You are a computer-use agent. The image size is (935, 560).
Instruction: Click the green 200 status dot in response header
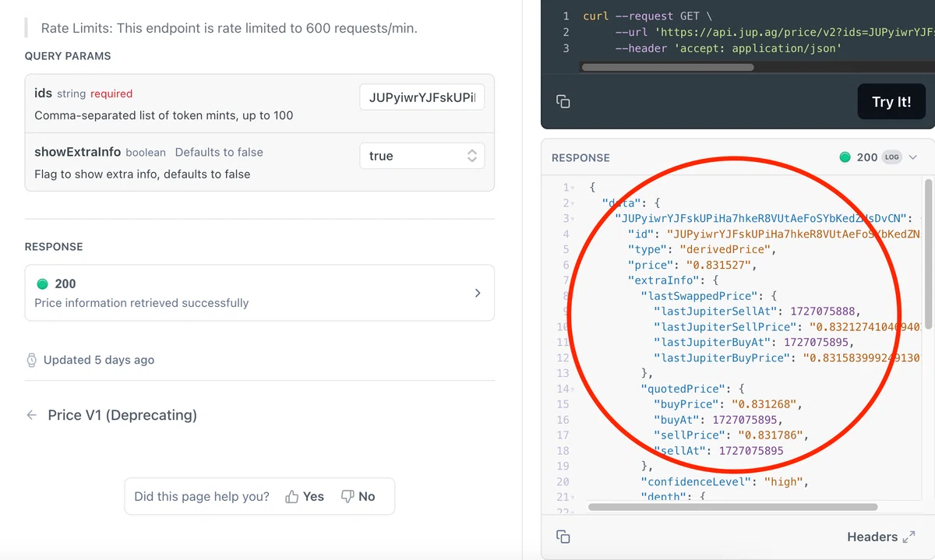click(845, 157)
